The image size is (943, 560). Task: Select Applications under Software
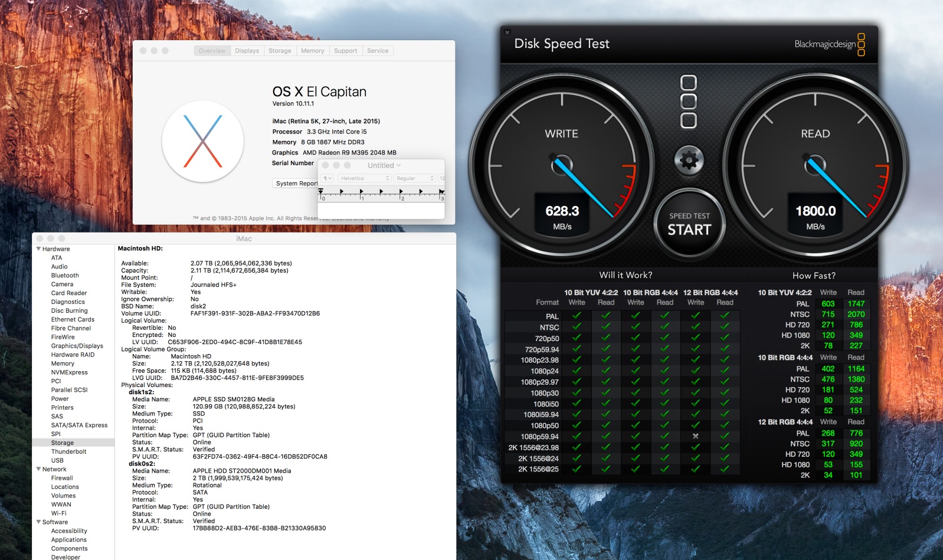coord(68,540)
